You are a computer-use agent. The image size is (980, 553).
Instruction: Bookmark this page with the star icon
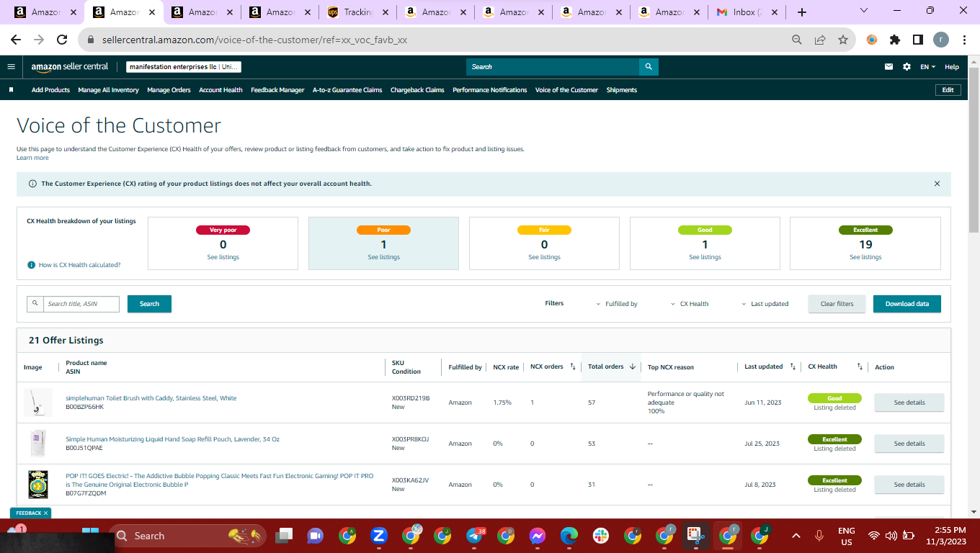(843, 40)
